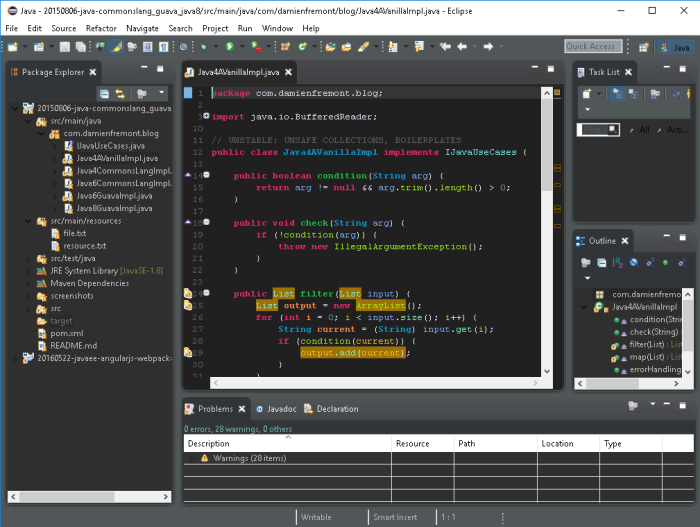Screen dimensions: 700x527
Task: Toggle Hide Static Members in Outline toolbar
Action: [x=649, y=262]
